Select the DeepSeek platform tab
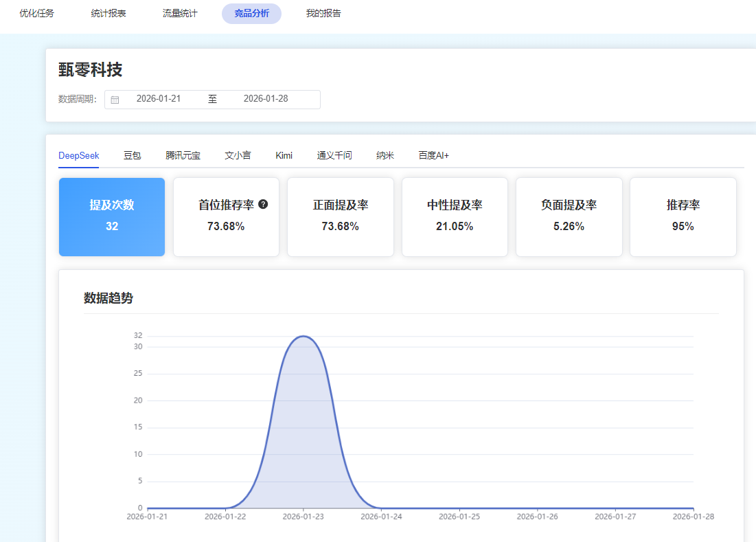Viewport: 756px width, 542px height. coord(78,156)
